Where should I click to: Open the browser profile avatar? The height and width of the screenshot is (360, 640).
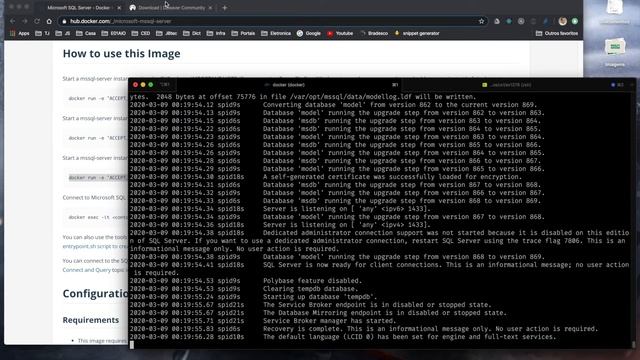(x=563, y=21)
